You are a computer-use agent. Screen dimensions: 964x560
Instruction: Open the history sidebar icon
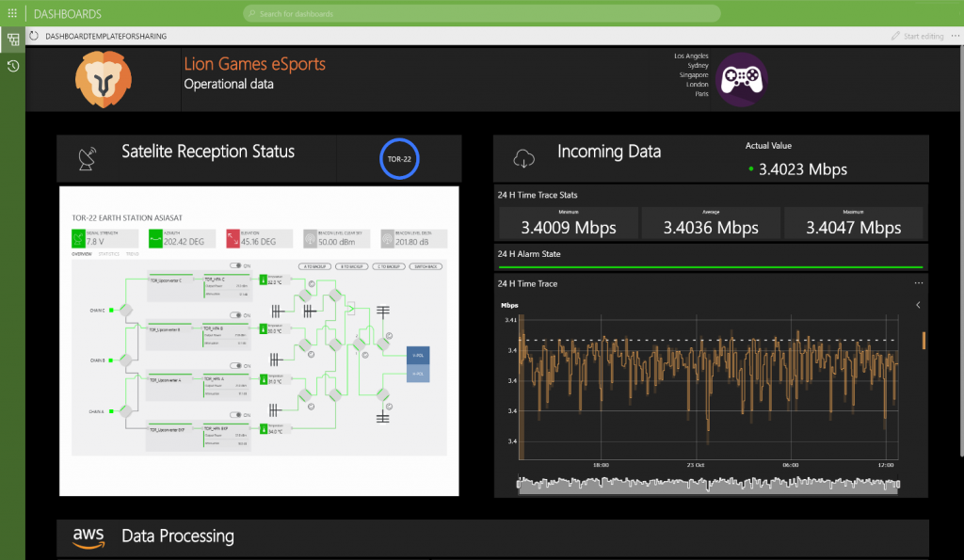[13, 67]
